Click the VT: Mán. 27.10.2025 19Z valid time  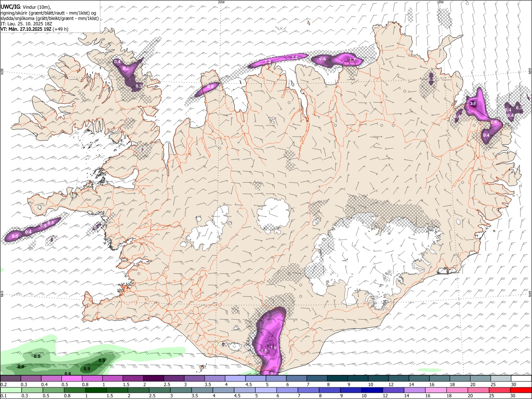[x=26, y=29]
